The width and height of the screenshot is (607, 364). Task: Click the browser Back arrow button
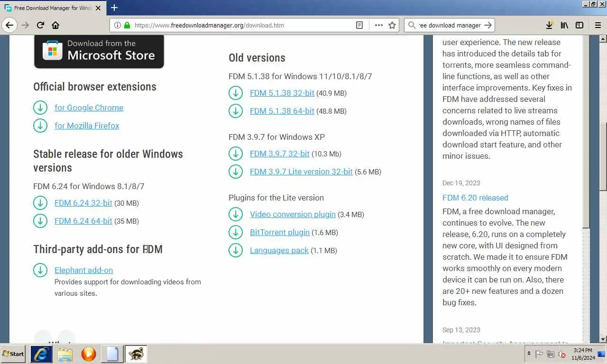click(9, 25)
